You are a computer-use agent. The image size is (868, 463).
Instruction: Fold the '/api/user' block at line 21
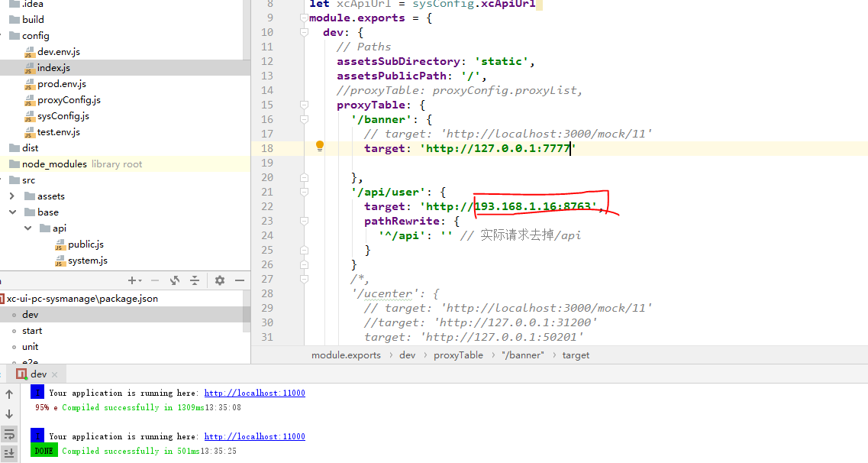click(x=304, y=192)
